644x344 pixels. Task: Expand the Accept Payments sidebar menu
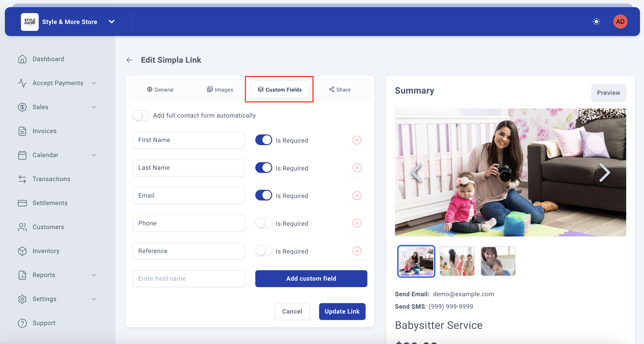tap(58, 83)
